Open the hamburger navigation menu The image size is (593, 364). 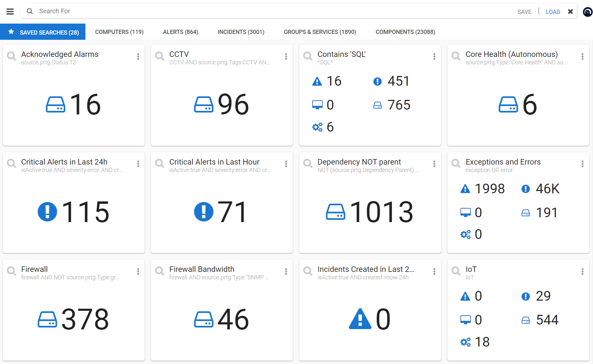[10, 12]
